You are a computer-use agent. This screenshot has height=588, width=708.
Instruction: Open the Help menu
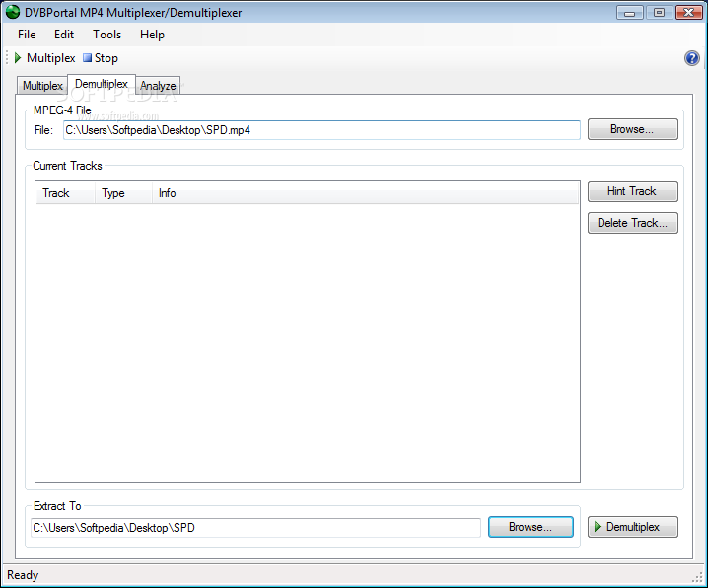(152, 35)
